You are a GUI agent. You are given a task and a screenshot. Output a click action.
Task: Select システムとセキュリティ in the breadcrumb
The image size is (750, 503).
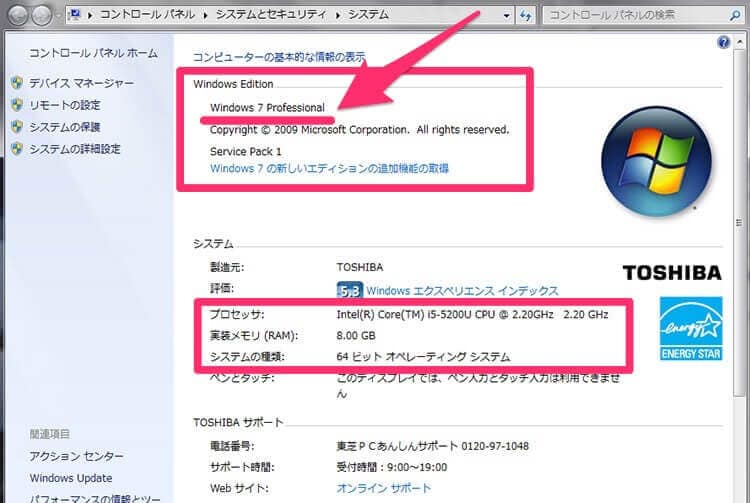click(x=271, y=15)
